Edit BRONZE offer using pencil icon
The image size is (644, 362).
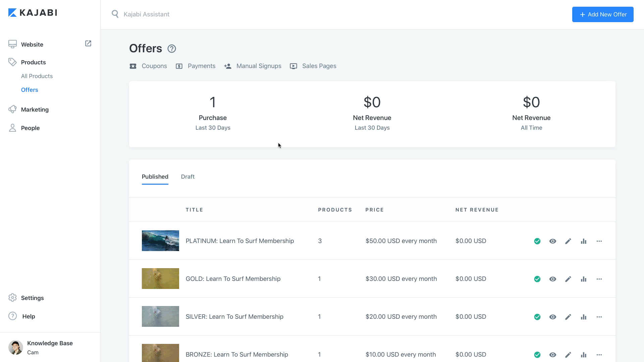pyautogui.click(x=568, y=355)
